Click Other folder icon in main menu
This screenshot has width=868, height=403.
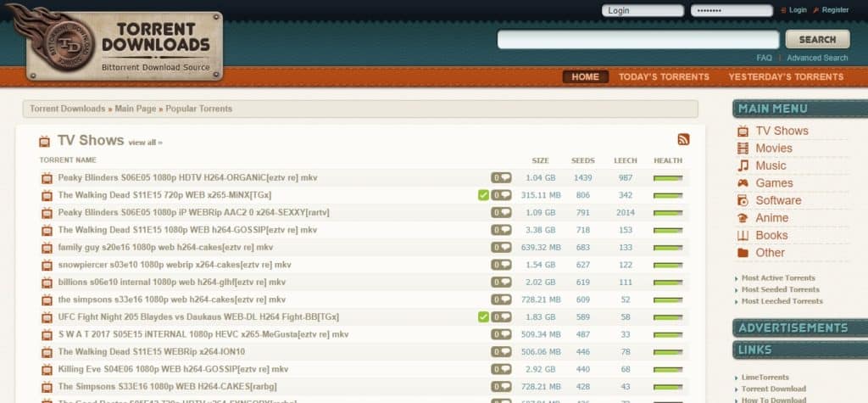(x=743, y=253)
